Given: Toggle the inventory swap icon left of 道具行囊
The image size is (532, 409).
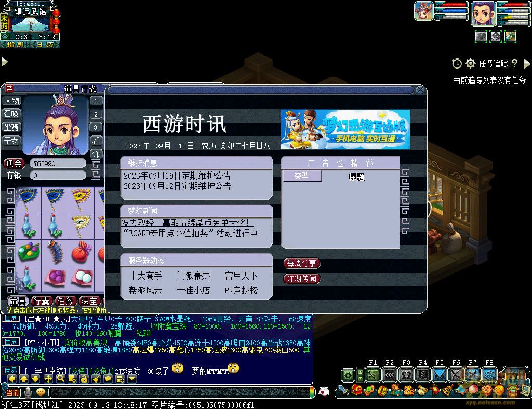Looking at the screenshot, I should tap(9, 88).
